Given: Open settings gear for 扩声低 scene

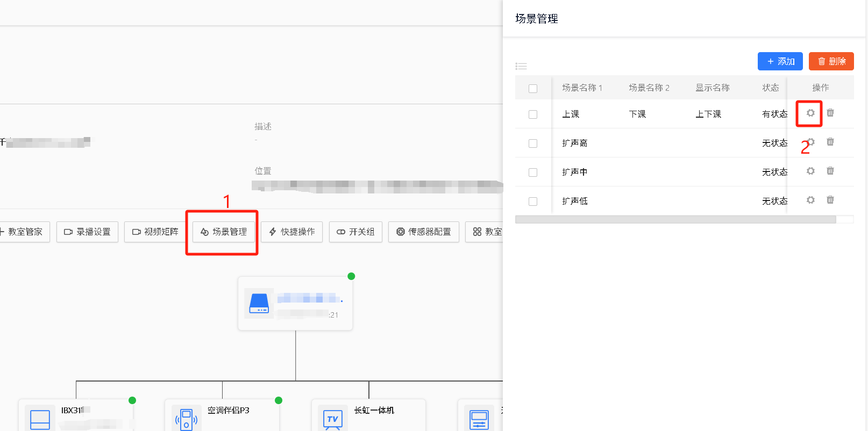Looking at the screenshot, I should [x=810, y=200].
